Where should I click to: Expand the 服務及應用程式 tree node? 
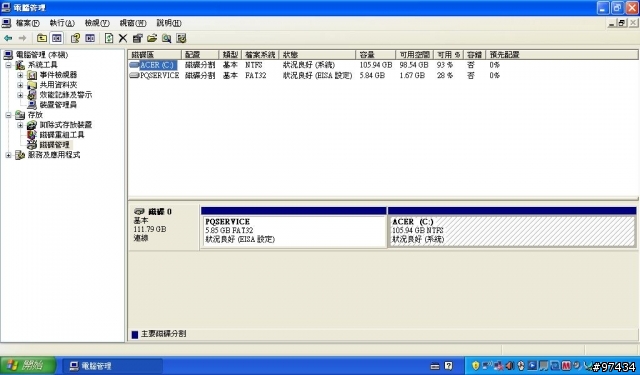pos(8,155)
